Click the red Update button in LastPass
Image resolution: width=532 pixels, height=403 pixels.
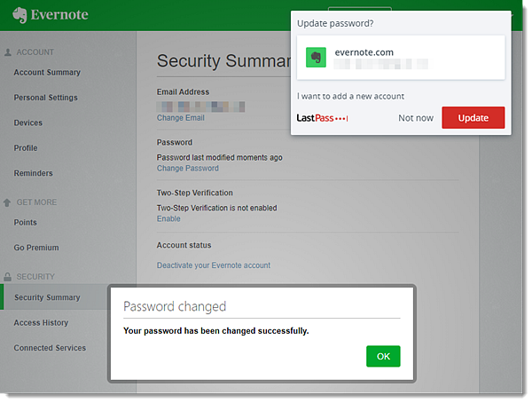(473, 117)
